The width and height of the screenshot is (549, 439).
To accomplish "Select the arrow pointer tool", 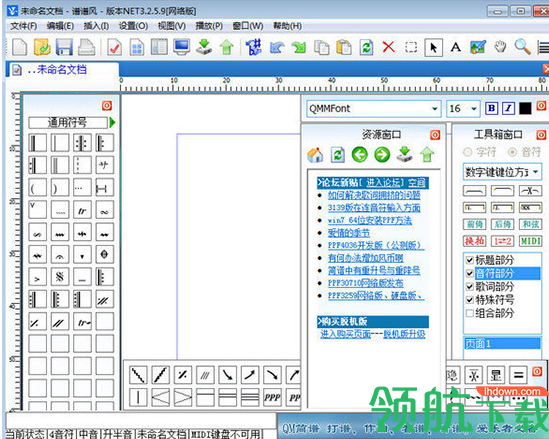I will (433, 47).
